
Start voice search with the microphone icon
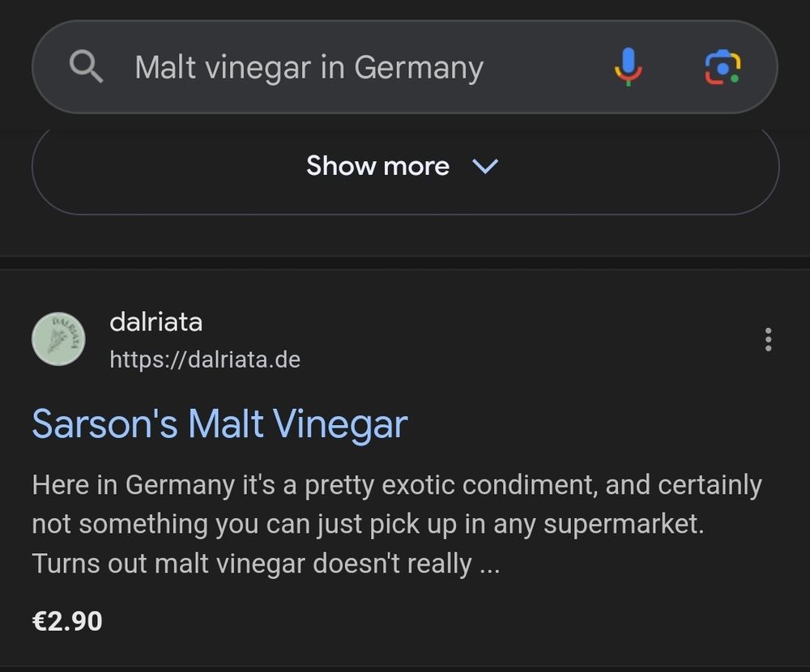point(628,67)
